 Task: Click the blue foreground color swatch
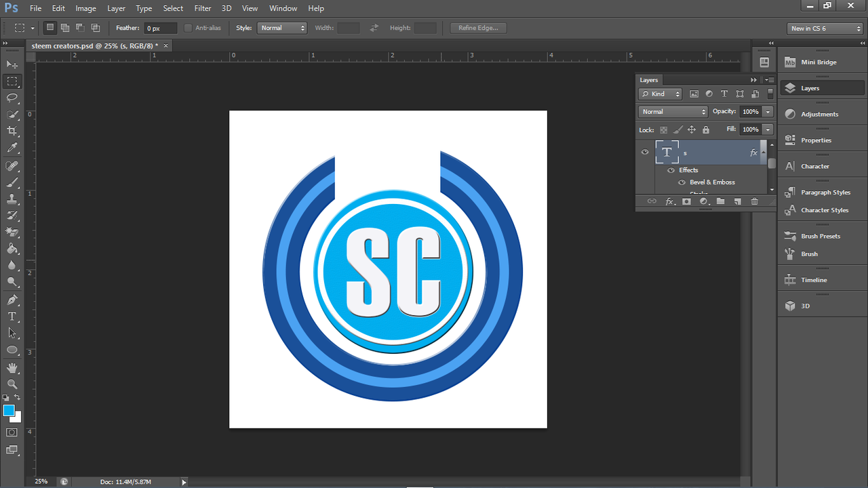pyautogui.click(x=9, y=411)
